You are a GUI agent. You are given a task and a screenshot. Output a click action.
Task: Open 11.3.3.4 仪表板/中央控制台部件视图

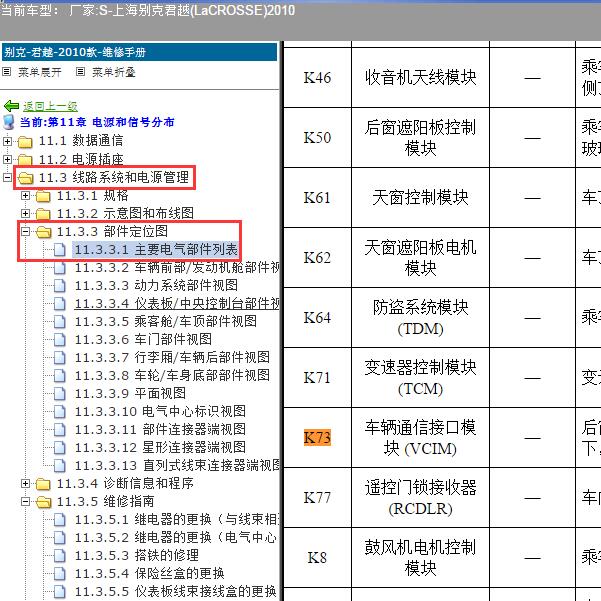pos(177,303)
